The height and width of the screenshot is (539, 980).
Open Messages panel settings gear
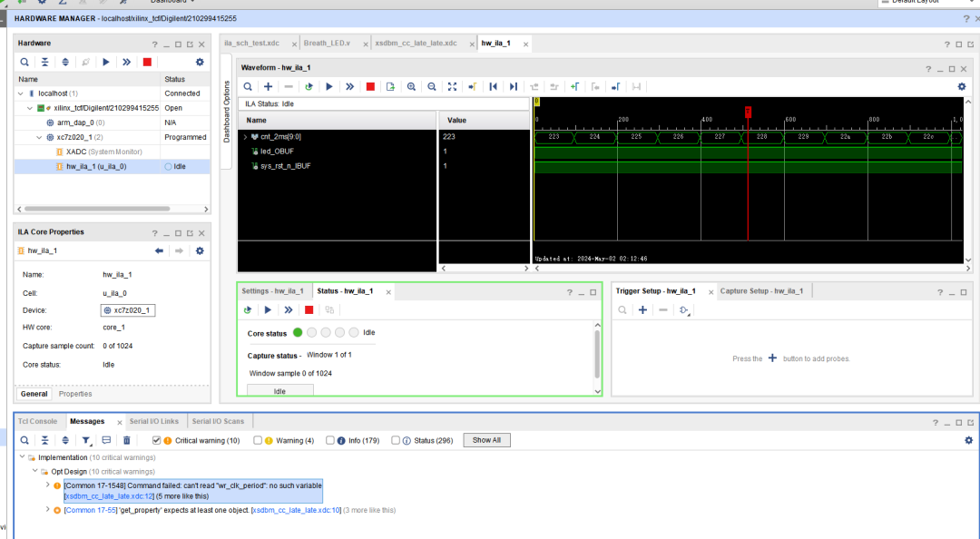[969, 441]
